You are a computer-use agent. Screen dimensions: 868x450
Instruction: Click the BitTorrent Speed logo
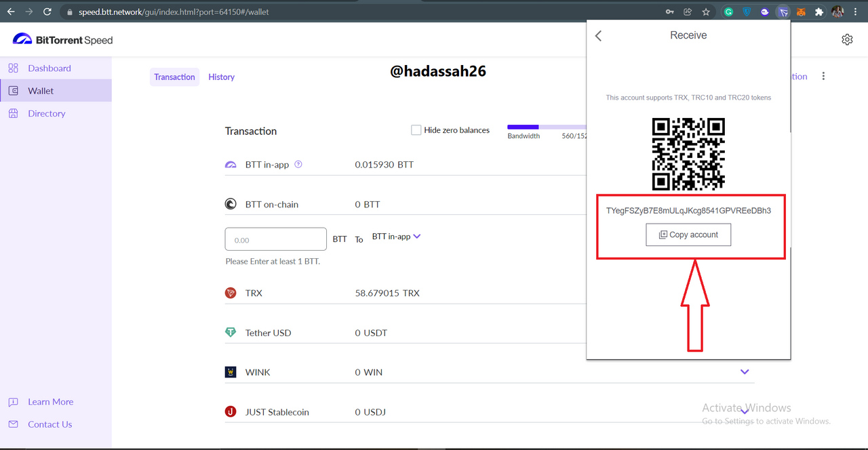[x=62, y=39]
